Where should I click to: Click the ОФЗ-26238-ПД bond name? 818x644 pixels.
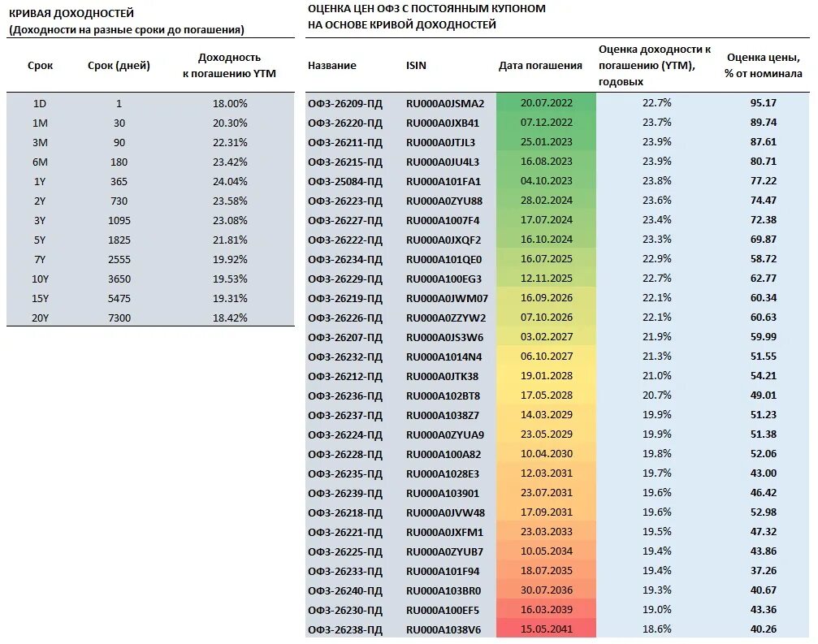(345, 630)
